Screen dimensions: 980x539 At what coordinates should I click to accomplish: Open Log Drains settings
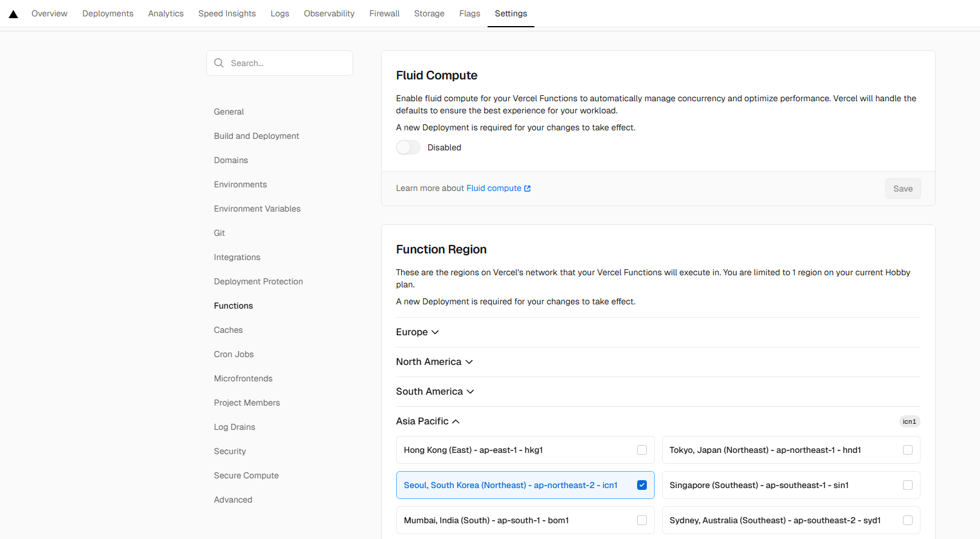click(235, 427)
